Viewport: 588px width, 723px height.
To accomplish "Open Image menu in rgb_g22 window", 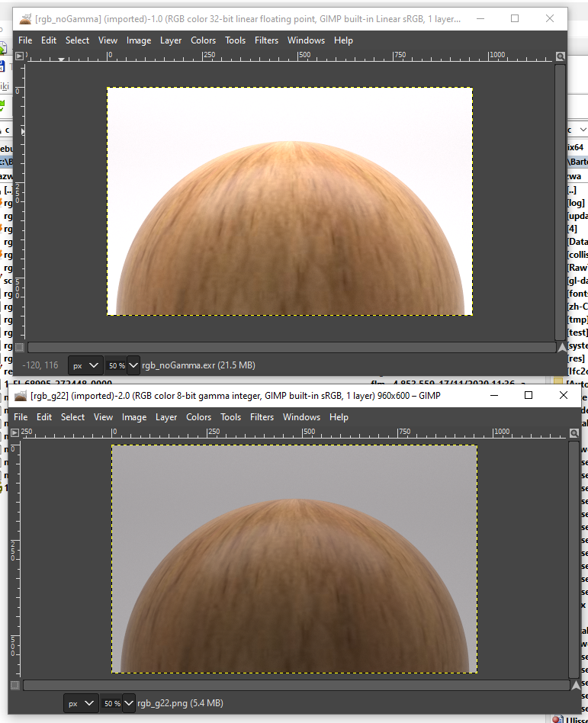I will pos(134,417).
